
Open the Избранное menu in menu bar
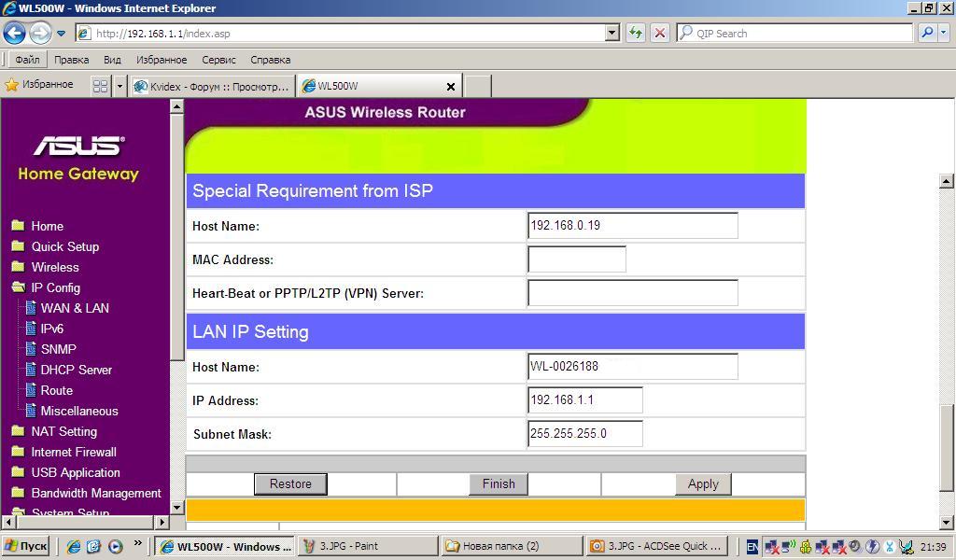[161, 60]
